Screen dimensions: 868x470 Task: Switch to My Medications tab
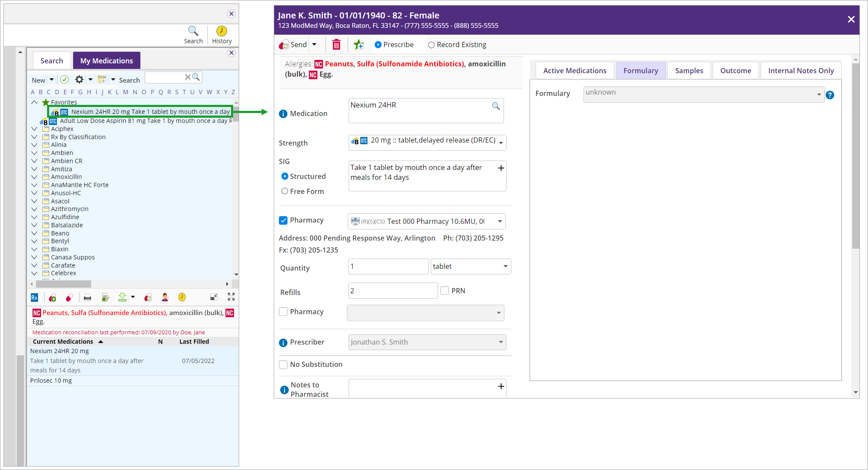click(x=107, y=61)
